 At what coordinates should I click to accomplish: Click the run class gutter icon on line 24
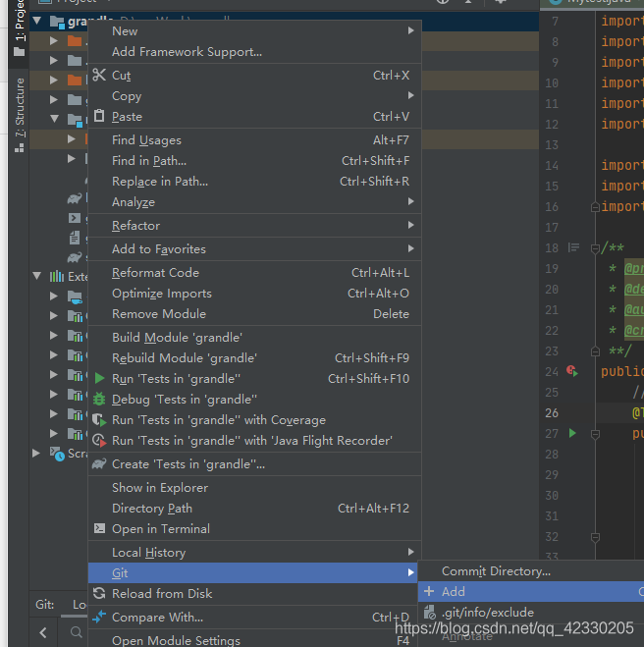[572, 370]
